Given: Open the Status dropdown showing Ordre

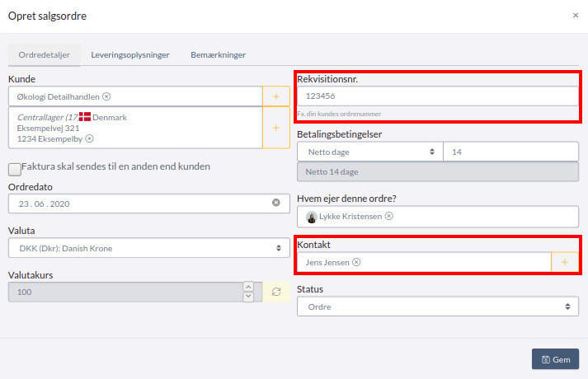Looking at the screenshot, I should coord(437,306).
